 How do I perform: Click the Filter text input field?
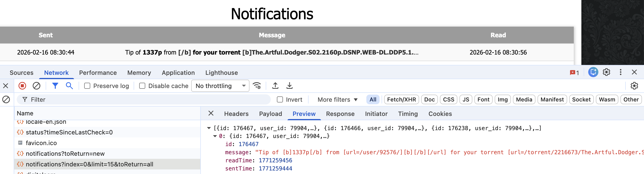147,100
